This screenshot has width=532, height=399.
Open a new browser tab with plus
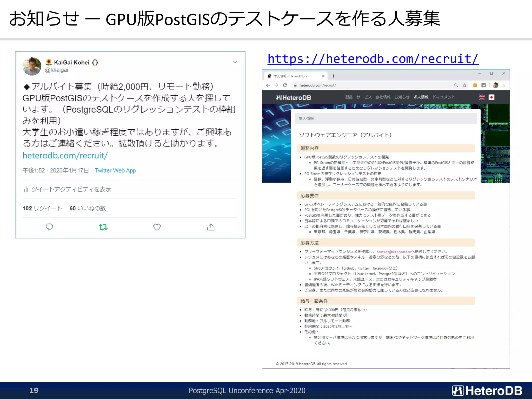[x=333, y=76]
